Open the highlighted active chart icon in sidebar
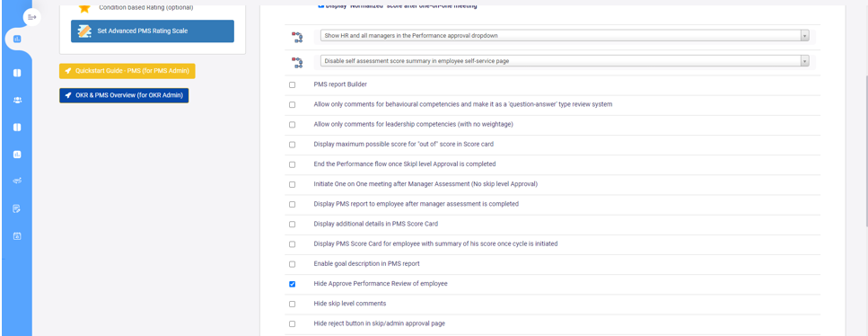This screenshot has width=868, height=336. click(17, 39)
